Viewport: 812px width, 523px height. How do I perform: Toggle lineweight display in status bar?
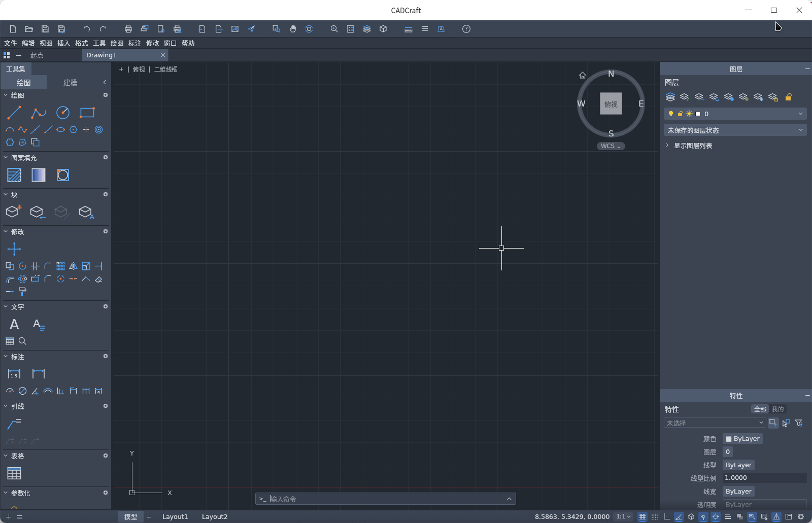tap(728, 517)
